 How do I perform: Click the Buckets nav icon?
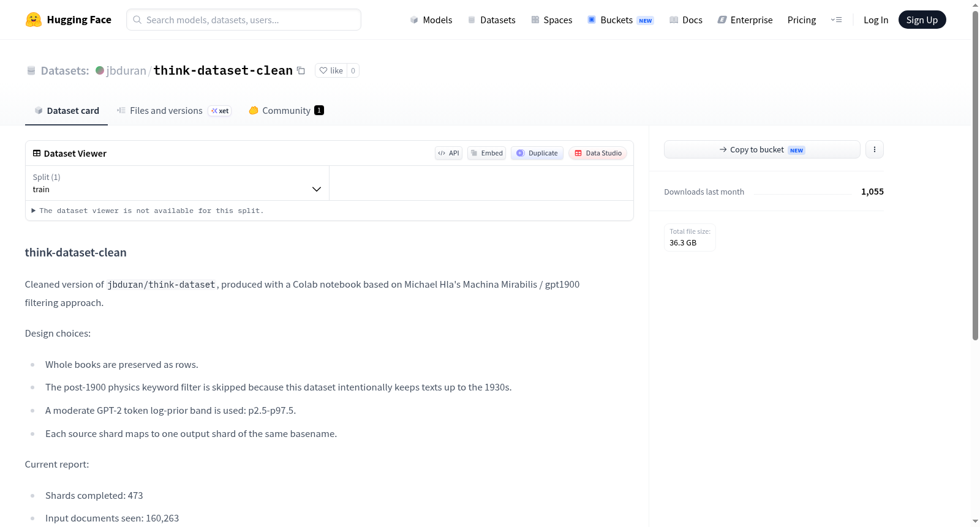(592, 20)
